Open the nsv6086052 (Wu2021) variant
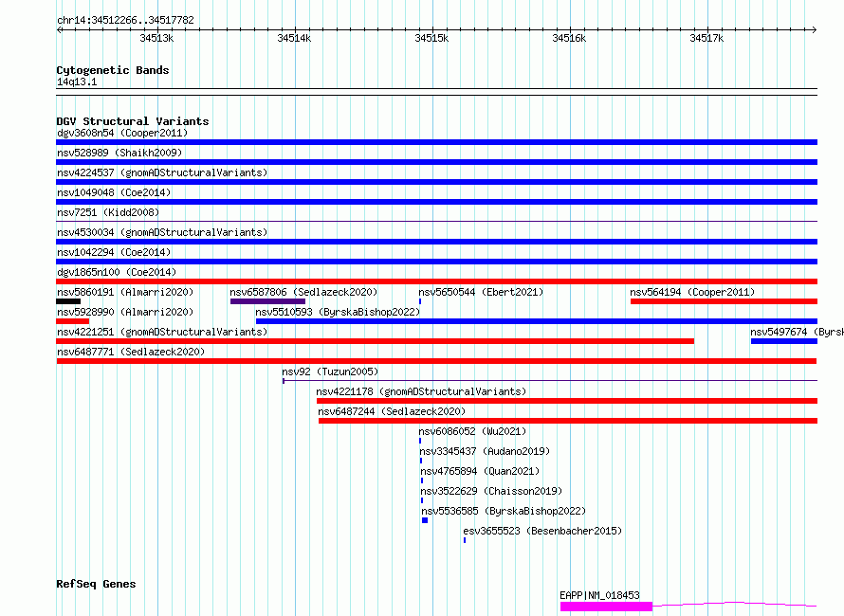This screenshot has height=616, width=844. [472, 431]
